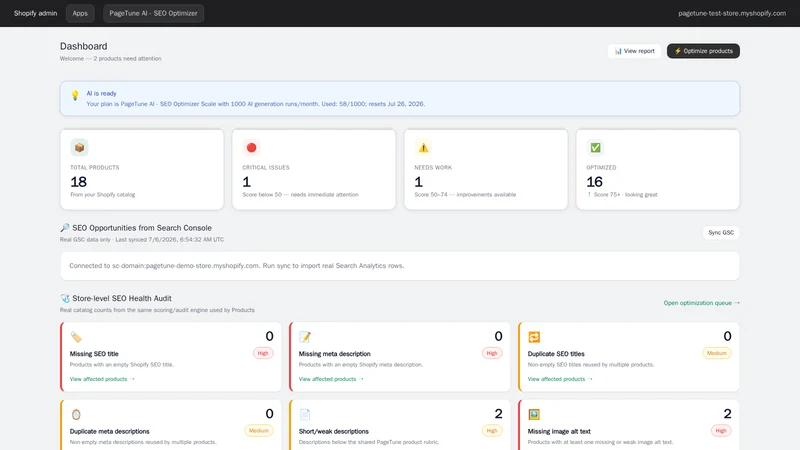Click the stethoscope icon beside Store-level SEO Health Audit
800x450 pixels.
coord(65,298)
